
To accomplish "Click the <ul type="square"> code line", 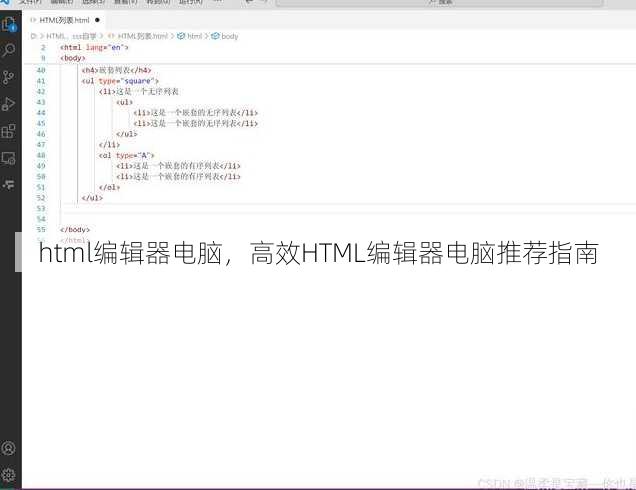I will click(120, 81).
